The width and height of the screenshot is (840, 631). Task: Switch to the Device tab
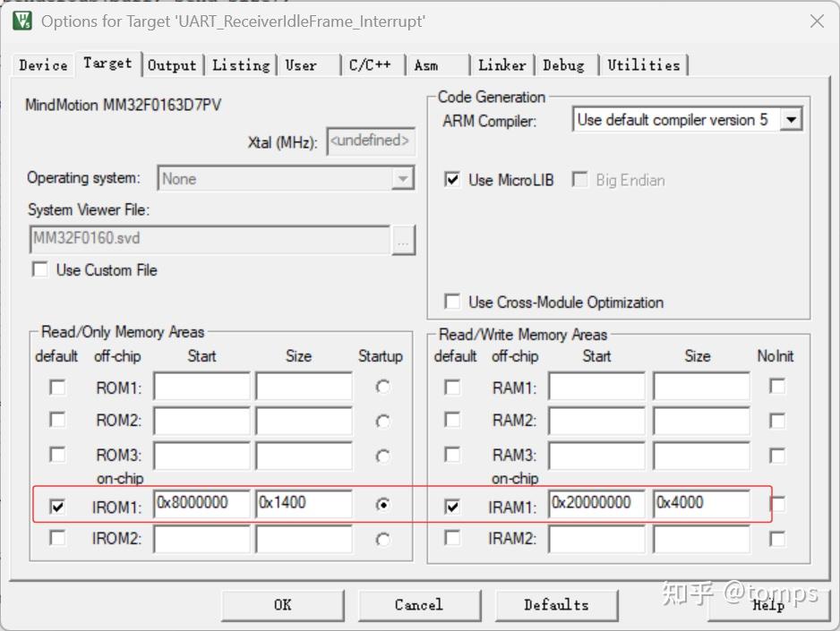point(42,64)
